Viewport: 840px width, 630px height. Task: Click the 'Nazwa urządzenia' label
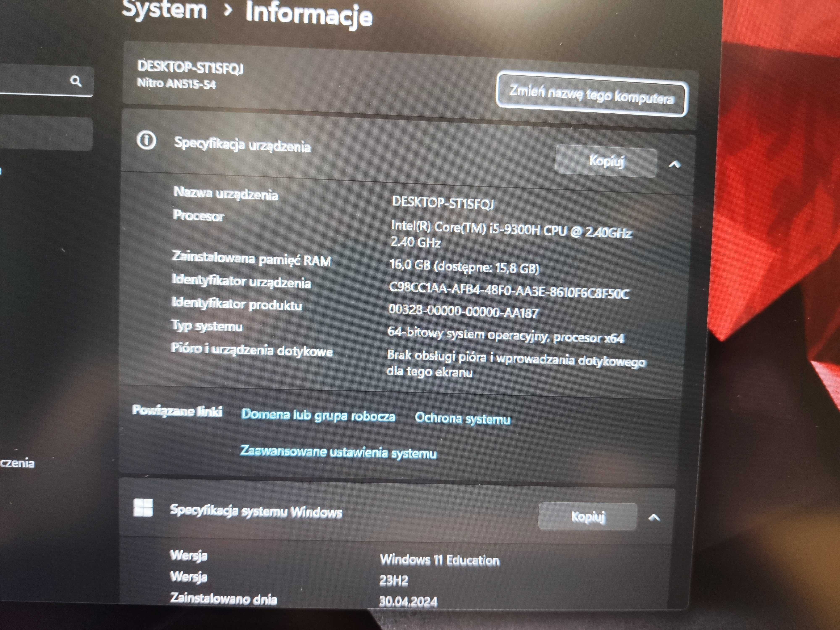pyautogui.click(x=226, y=194)
